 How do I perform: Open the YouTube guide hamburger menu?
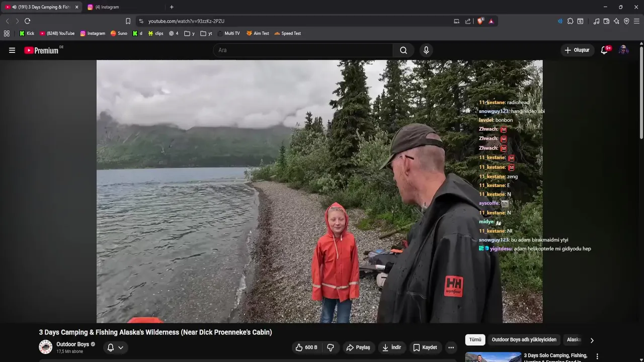click(x=12, y=50)
